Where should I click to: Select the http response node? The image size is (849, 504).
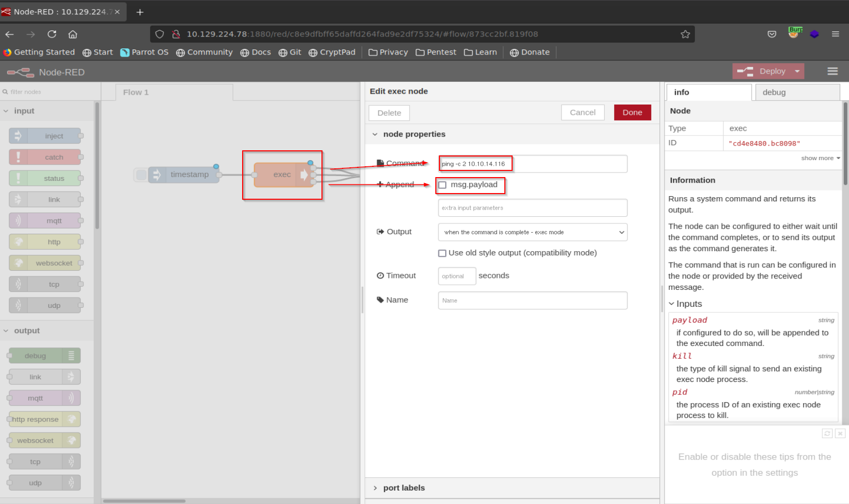click(45, 419)
